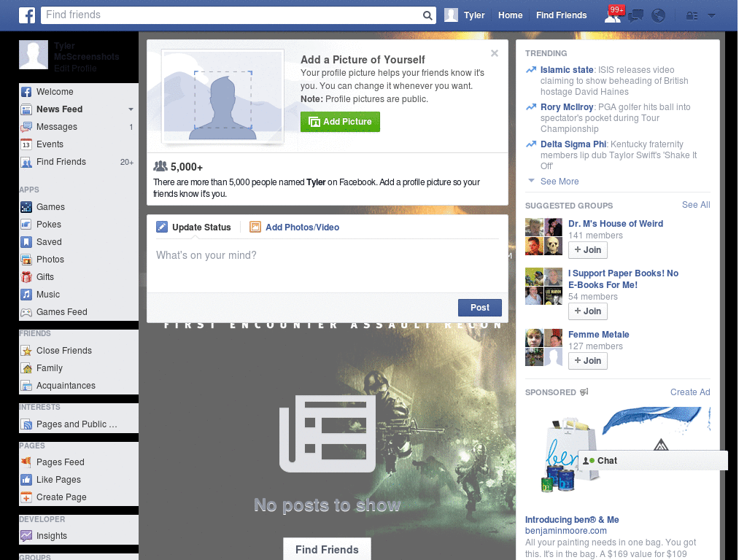Click the benjaminmoore.com link
747x560 pixels.
tap(565, 531)
